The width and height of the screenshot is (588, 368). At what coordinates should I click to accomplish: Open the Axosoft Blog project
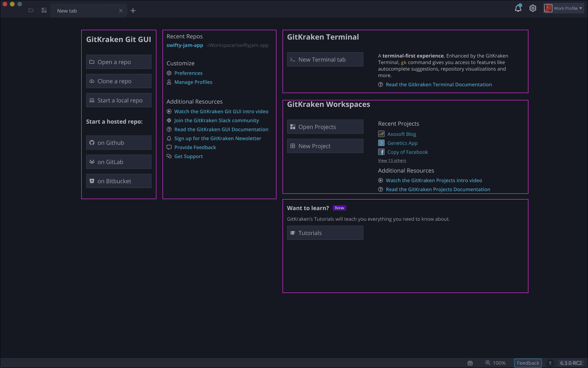click(402, 134)
